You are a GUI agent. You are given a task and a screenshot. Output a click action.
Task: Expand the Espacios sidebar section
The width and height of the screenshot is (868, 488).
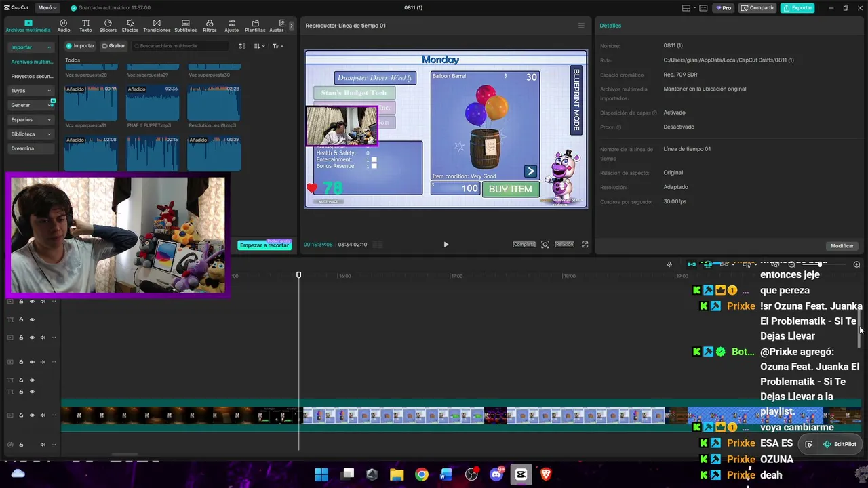click(31, 119)
